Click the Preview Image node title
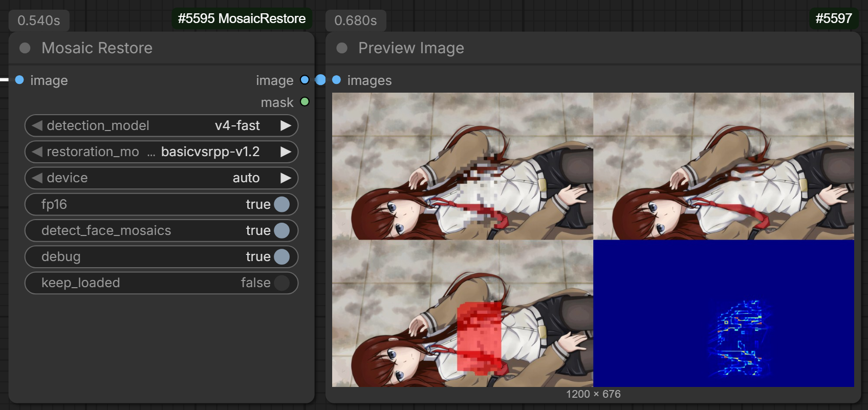This screenshot has height=410, width=868. click(411, 48)
